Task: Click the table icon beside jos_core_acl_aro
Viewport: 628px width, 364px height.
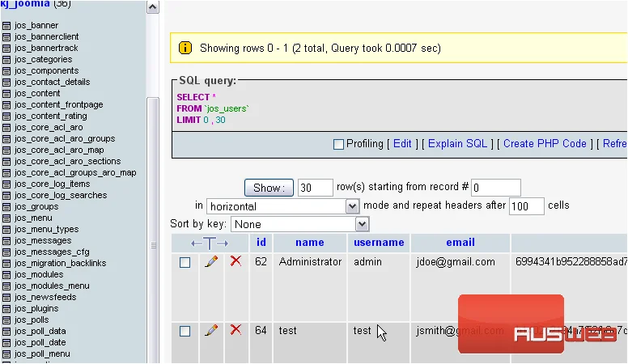Action: (6, 128)
